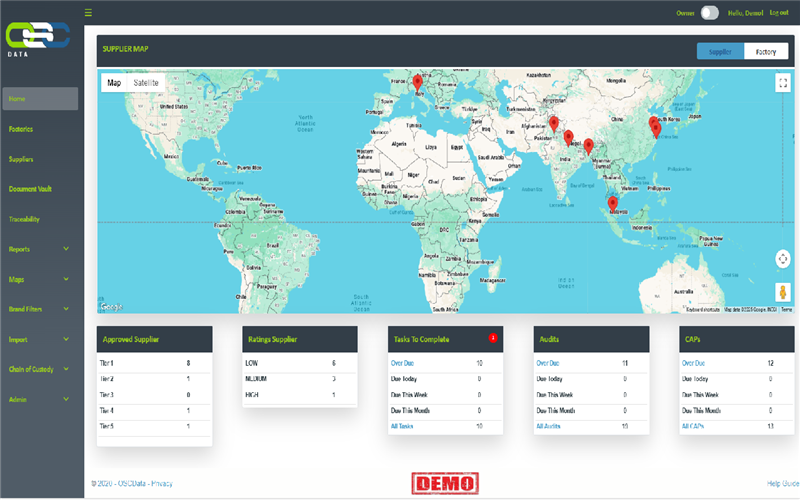Screen dimensions: 800x500
Task: Click the Help Guide link in footer
Action: click(x=780, y=484)
